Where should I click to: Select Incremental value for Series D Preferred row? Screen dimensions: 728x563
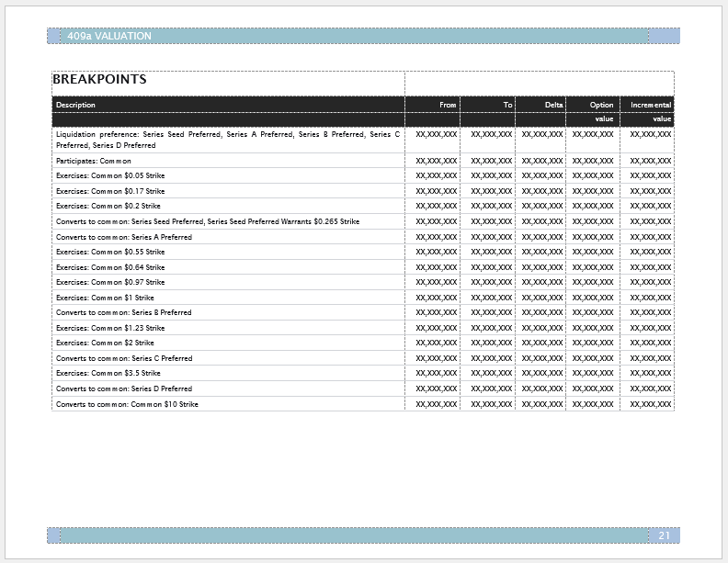pyautogui.click(x=651, y=388)
